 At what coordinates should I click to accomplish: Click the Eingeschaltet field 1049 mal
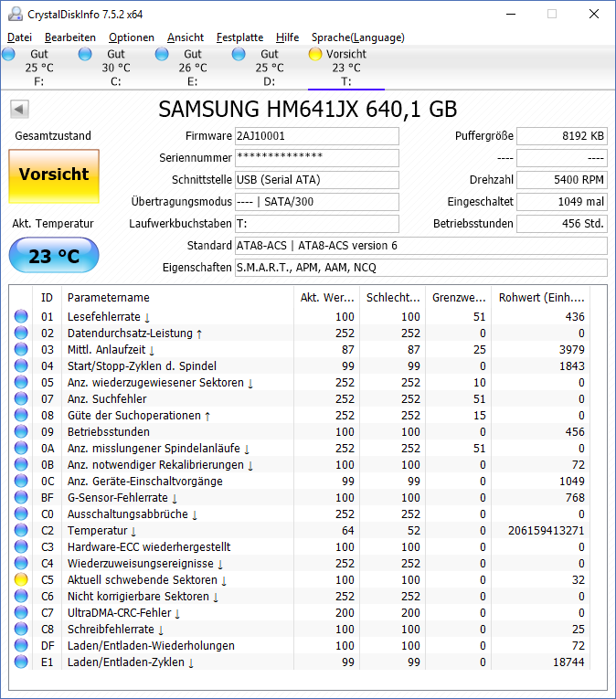point(562,202)
